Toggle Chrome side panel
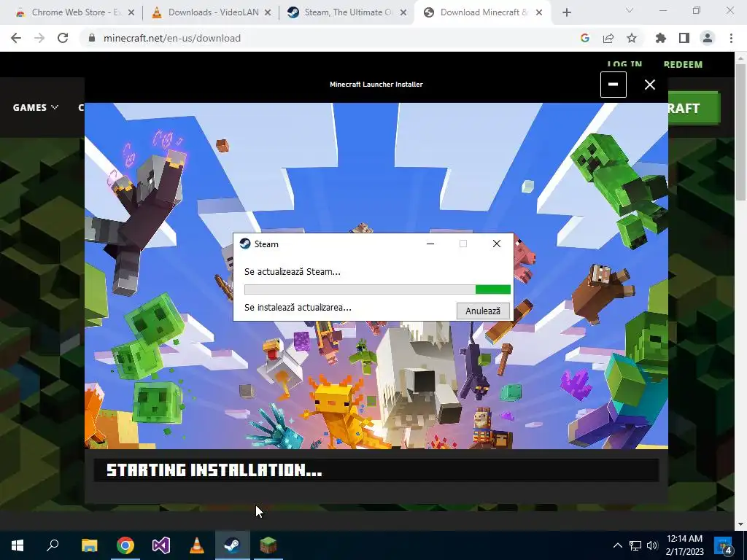The width and height of the screenshot is (747, 560). (684, 38)
